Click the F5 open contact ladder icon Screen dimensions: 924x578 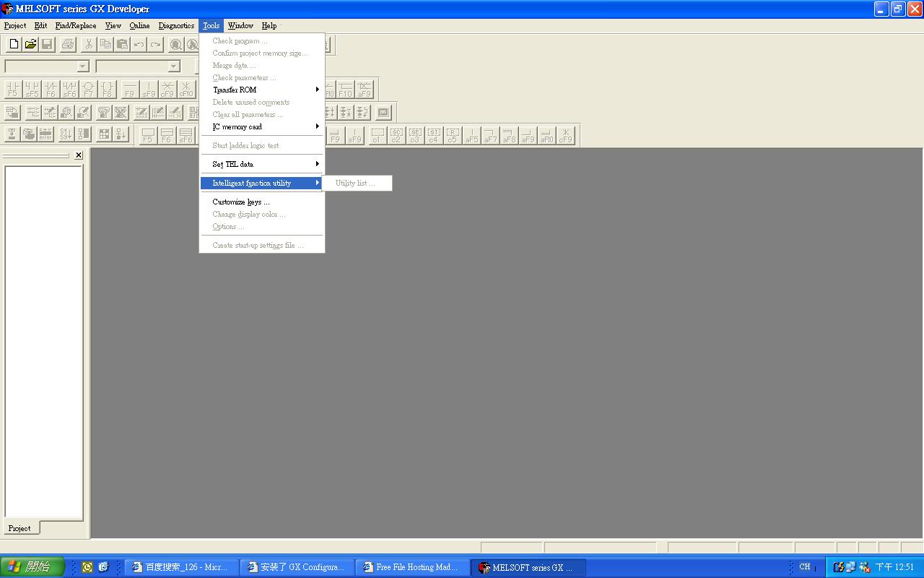click(13, 90)
